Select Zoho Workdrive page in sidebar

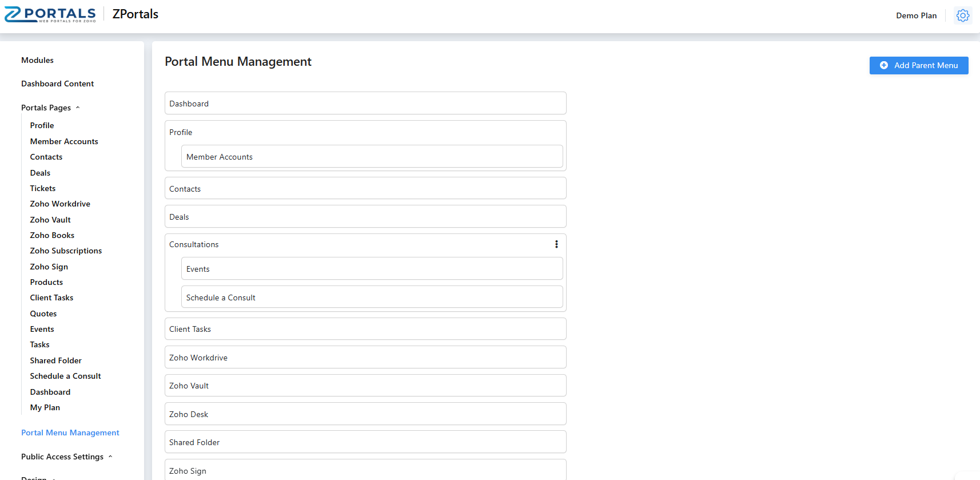60,204
